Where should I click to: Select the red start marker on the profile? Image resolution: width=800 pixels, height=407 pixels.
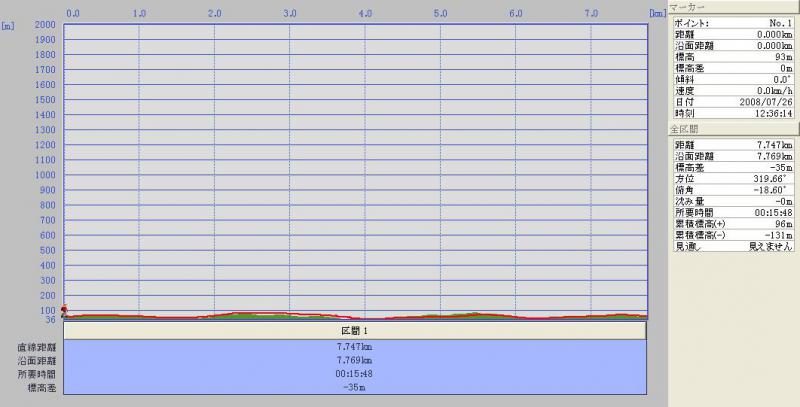(65, 311)
